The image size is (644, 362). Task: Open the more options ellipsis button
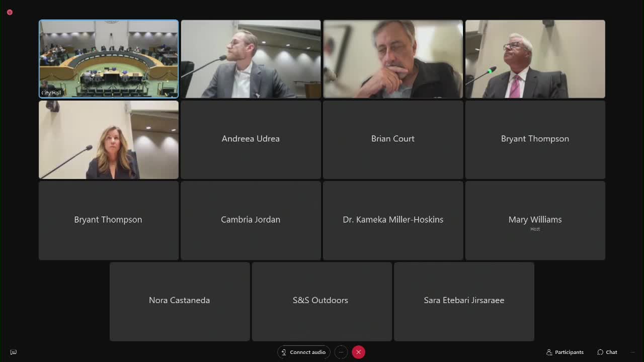[x=341, y=352]
